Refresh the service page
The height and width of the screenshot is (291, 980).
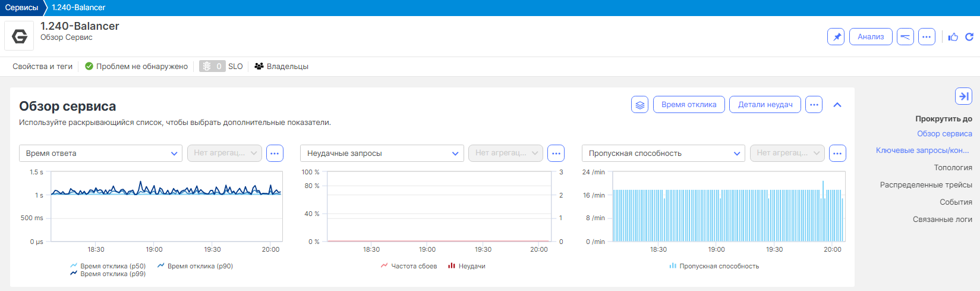click(x=969, y=37)
